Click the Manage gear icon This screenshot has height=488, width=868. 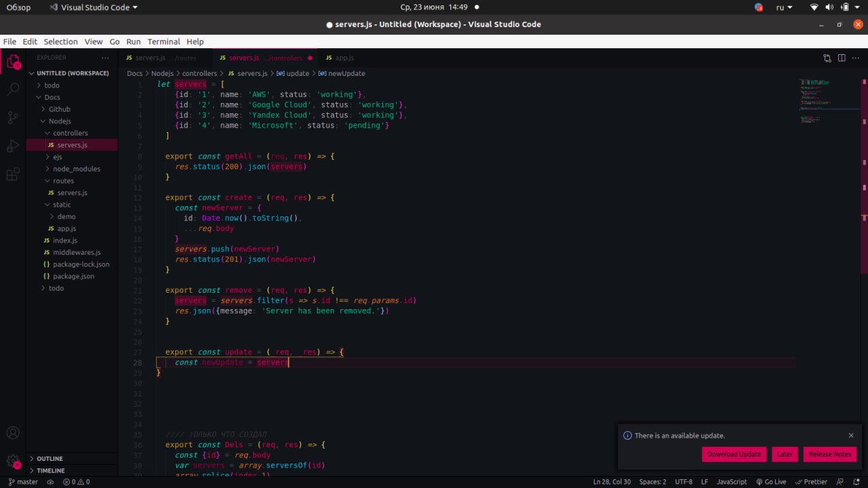(x=13, y=460)
